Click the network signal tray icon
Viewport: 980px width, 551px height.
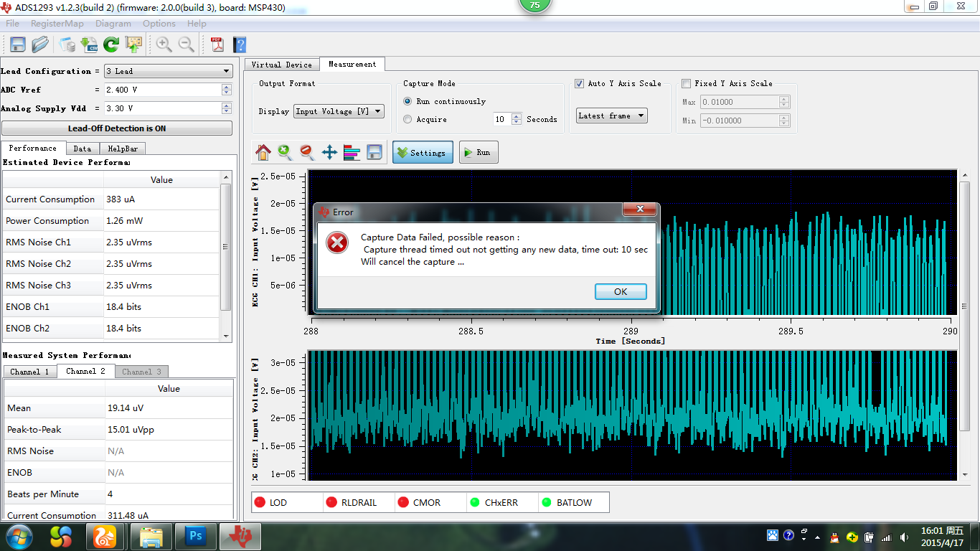coord(885,536)
